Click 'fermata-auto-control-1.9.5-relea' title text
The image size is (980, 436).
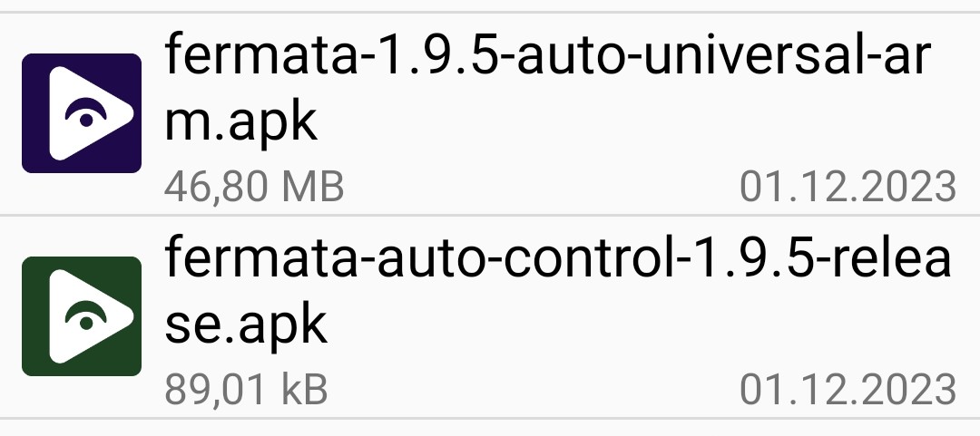(x=557, y=259)
